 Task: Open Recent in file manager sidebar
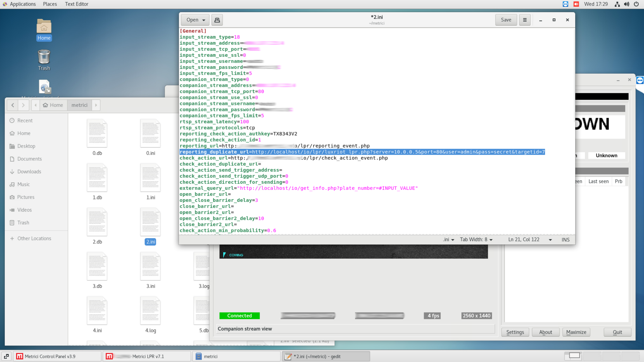click(25, 120)
